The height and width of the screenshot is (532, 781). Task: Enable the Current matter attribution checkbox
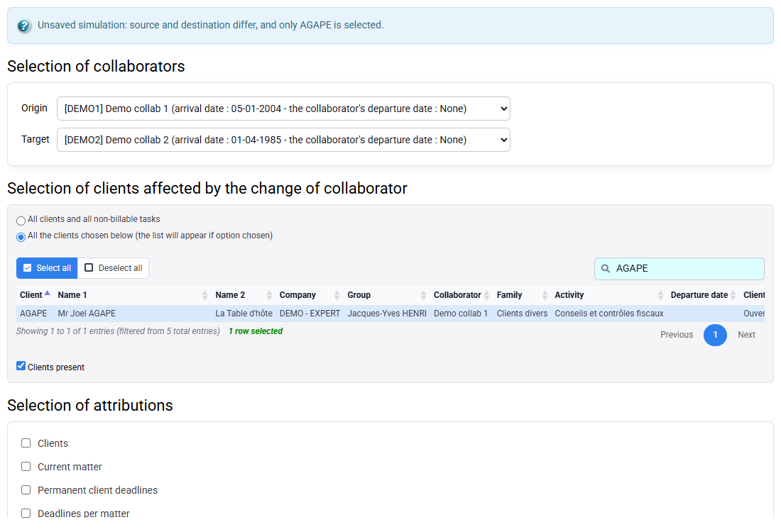point(26,466)
